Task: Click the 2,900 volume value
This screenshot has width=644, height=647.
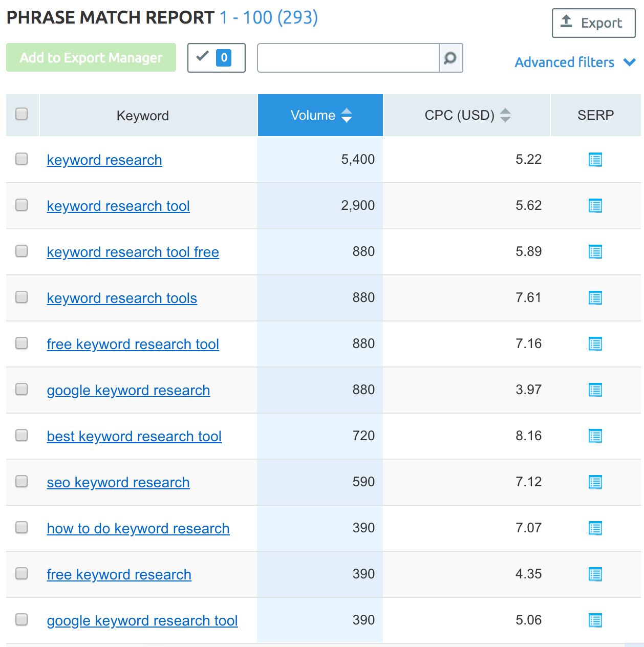Action: click(x=358, y=205)
